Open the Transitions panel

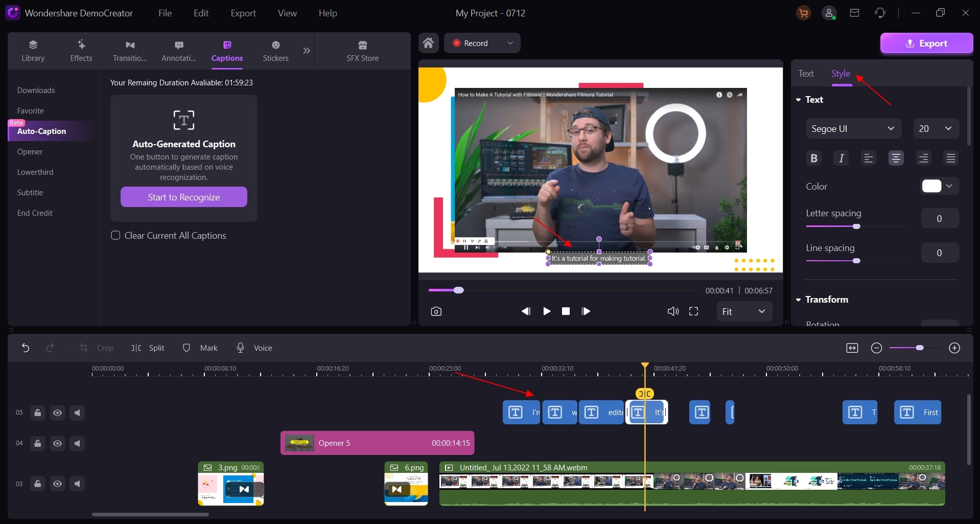tap(130, 51)
